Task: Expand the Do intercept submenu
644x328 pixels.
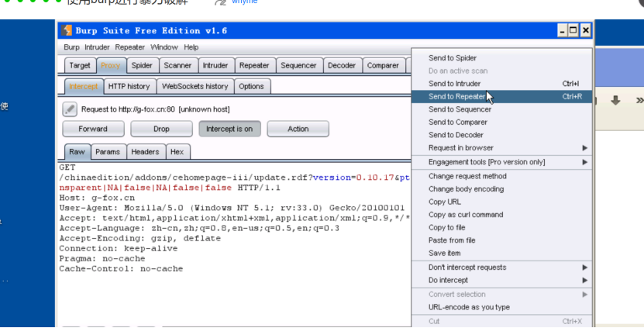Action: tap(502, 280)
